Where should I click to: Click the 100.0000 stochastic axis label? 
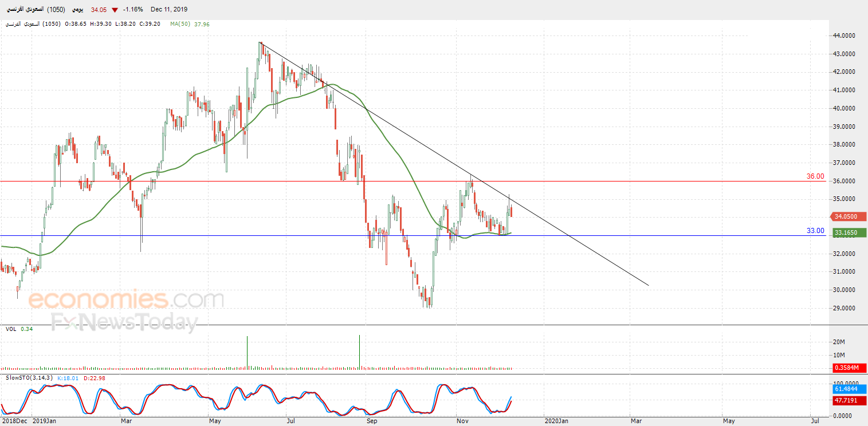coord(845,383)
